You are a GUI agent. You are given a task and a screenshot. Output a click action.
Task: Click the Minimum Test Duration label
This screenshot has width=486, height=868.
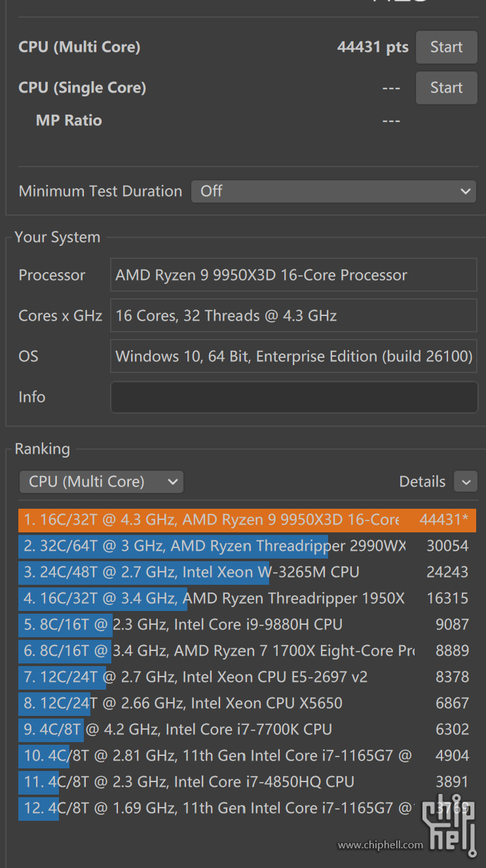100,191
